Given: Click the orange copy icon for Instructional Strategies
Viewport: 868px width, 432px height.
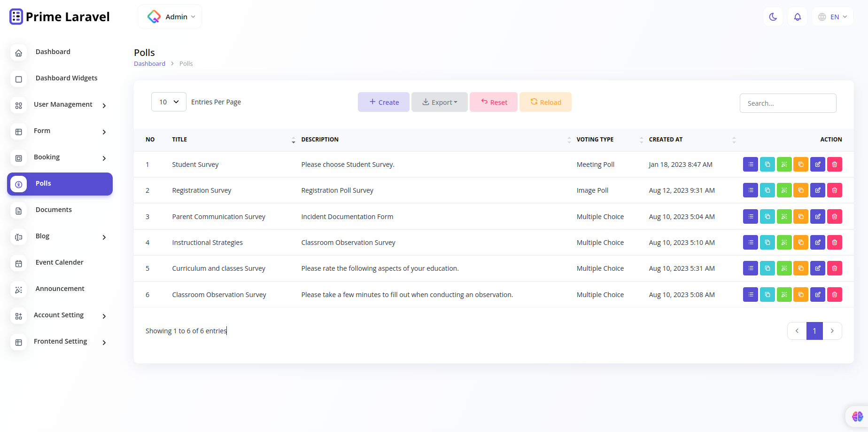Looking at the screenshot, I should 801,242.
